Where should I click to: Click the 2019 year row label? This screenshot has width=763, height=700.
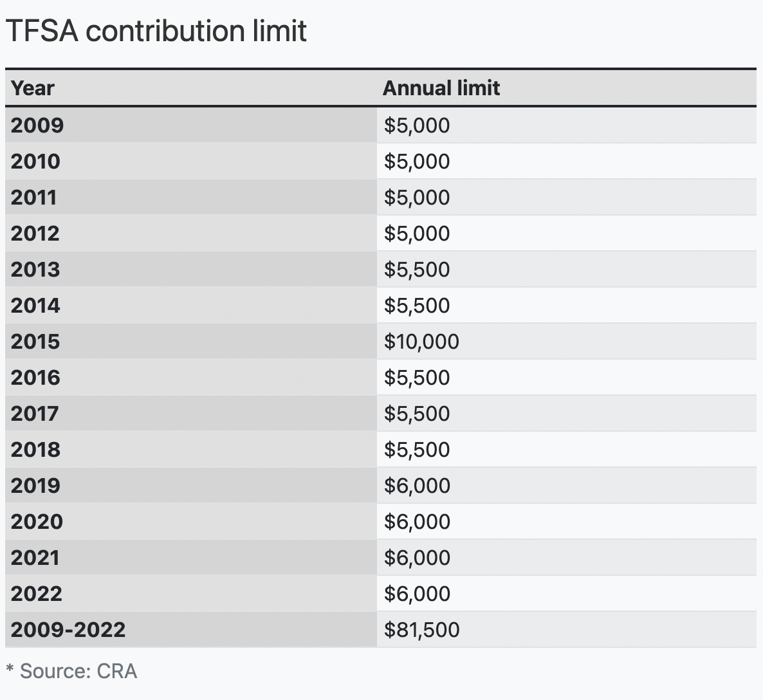click(x=35, y=485)
